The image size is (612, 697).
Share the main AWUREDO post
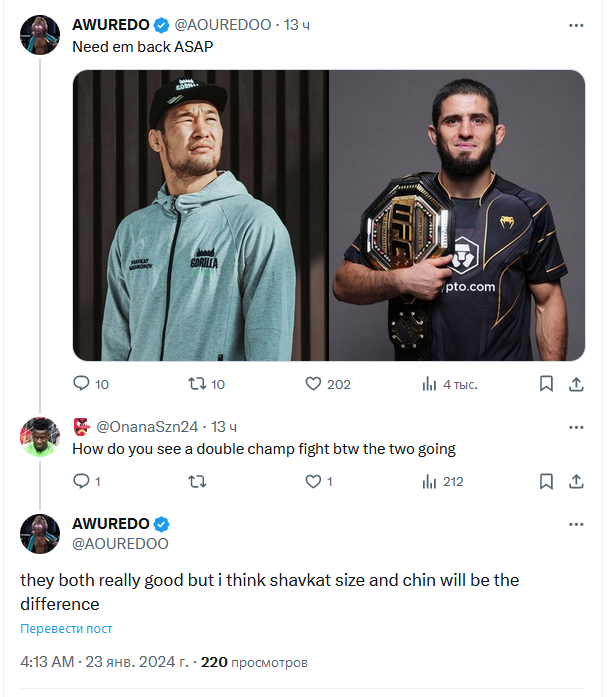576,384
